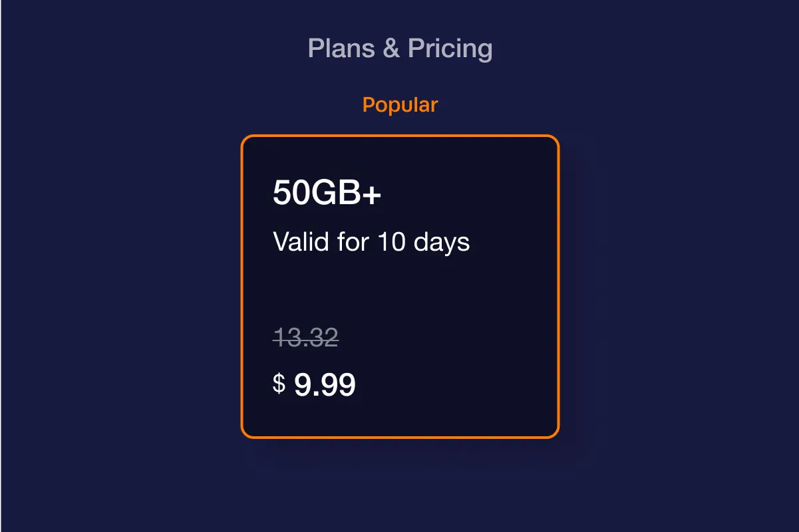Click the 9.99 discounted price

[325, 385]
